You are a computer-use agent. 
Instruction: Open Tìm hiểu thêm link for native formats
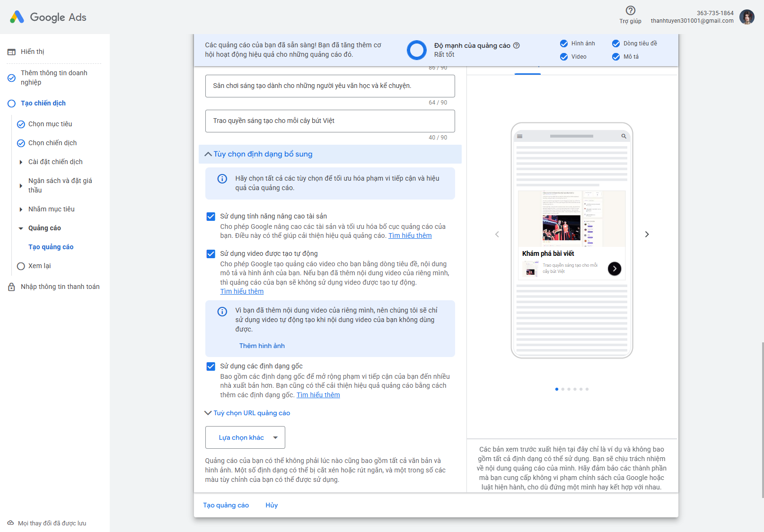[x=318, y=395]
